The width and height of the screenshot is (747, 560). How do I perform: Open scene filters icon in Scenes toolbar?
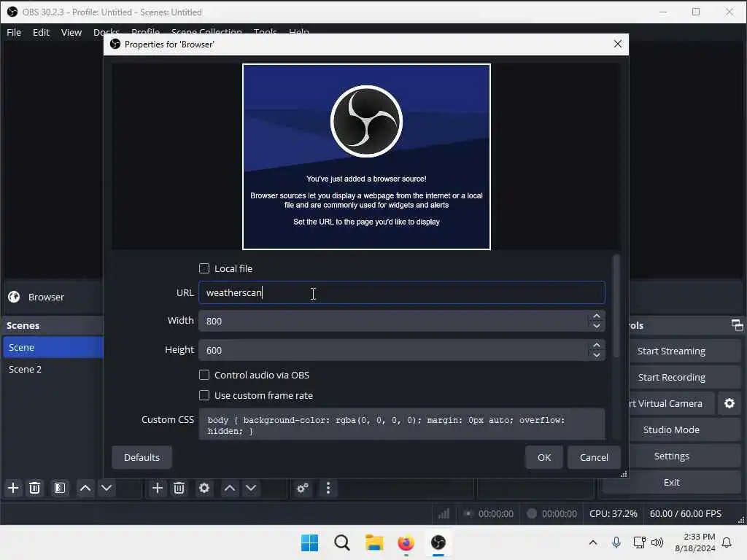(x=60, y=488)
